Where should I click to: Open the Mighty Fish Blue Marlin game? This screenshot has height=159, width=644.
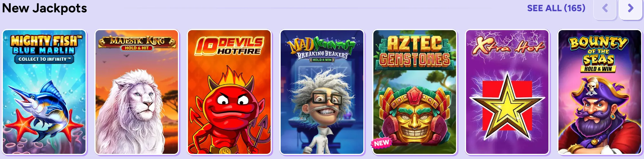[x=44, y=92]
